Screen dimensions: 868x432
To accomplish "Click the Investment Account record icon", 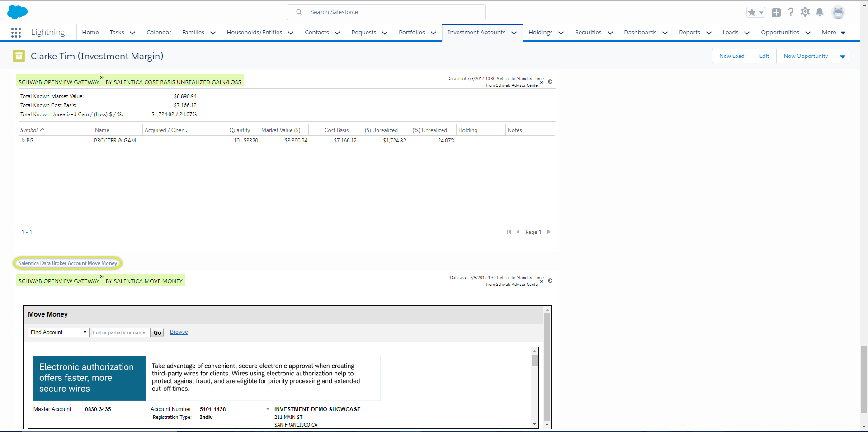I will (19, 56).
